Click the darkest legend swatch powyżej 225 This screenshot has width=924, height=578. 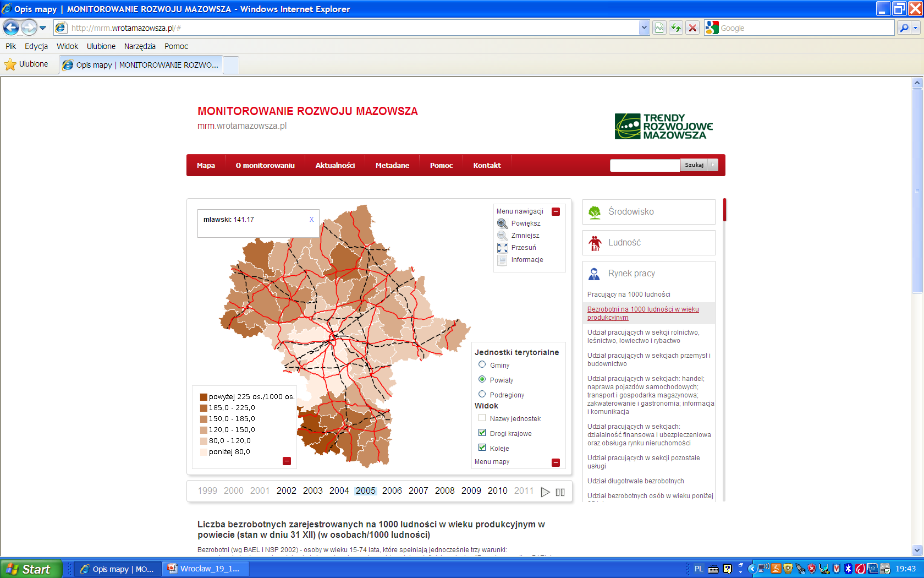tap(204, 397)
